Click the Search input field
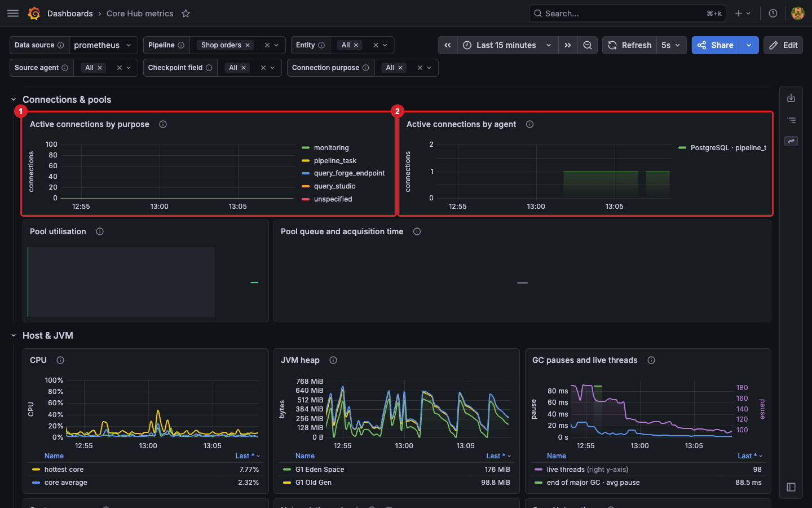Screen dimensions: 812x508 [x=627, y=14]
